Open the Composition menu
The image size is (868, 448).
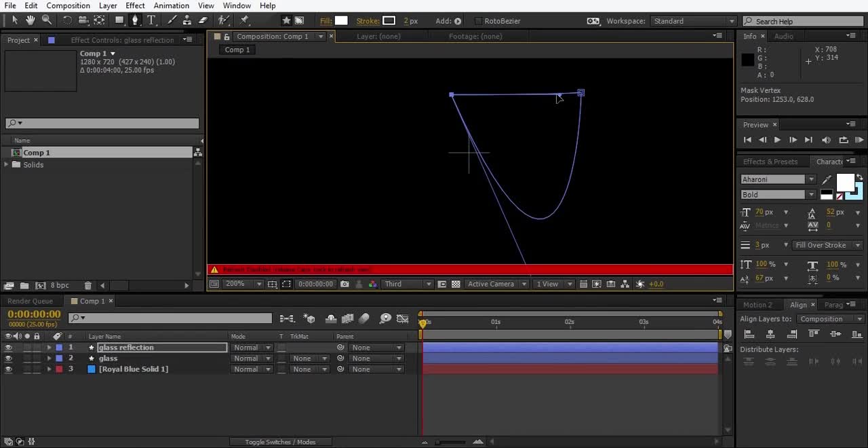(x=68, y=5)
